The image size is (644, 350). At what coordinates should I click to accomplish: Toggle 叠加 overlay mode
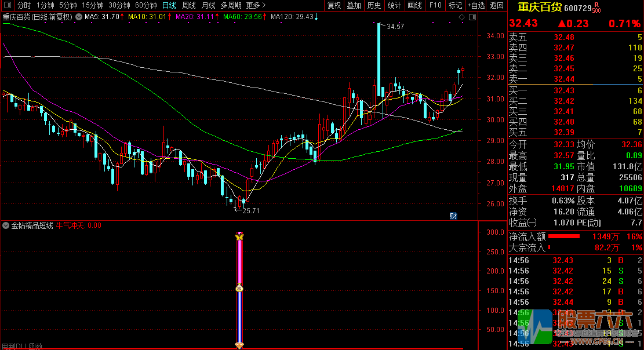pos(354,5)
